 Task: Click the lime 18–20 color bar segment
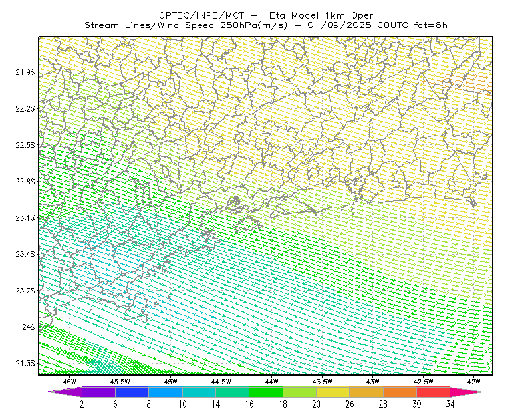(x=300, y=392)
